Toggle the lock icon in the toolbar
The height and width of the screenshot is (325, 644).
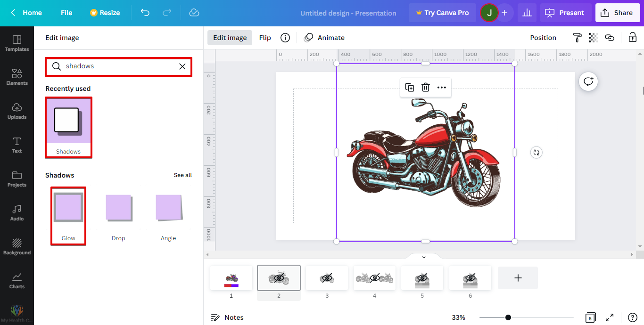632,38
